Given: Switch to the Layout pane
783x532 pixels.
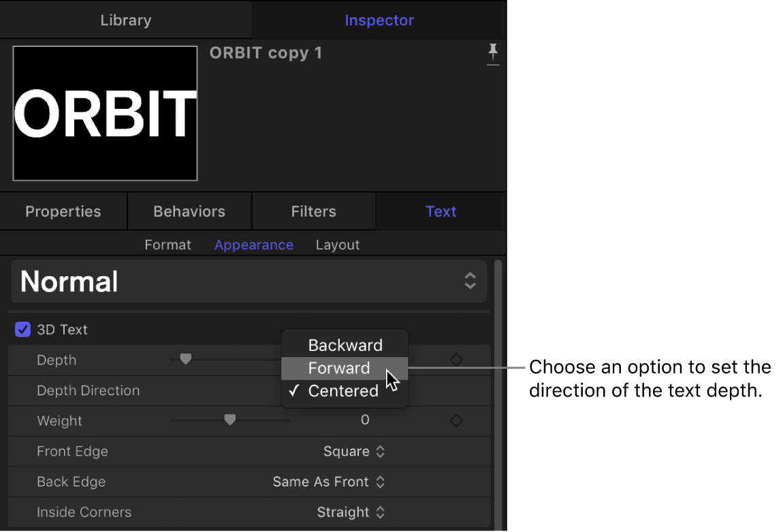Looking at the screenshot, I should pos(337,244).
